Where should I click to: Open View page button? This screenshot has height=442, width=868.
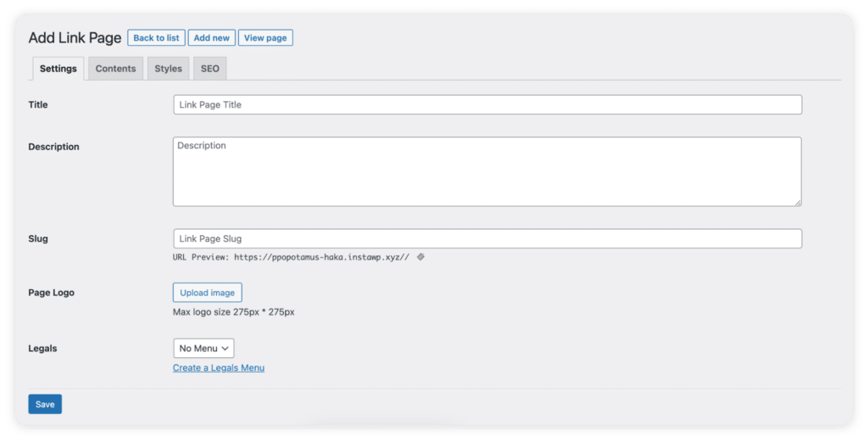click(265, 37)
